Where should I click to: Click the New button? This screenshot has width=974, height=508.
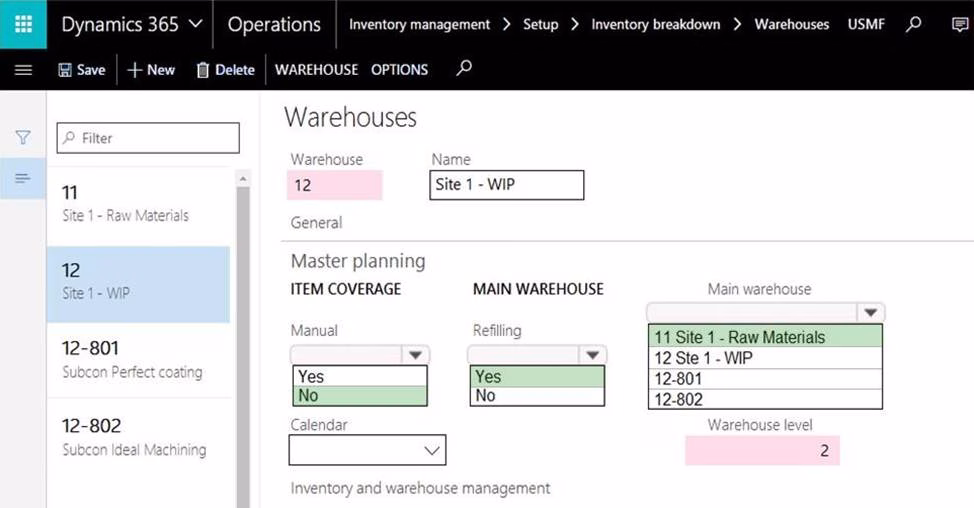pos(151,70)
